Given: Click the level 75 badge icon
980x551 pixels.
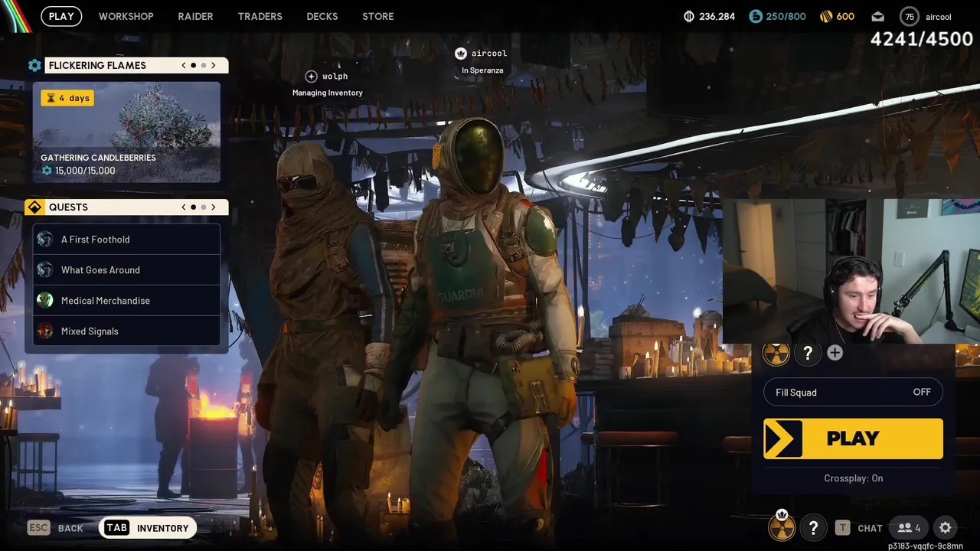Looking at the screenshot, I should (910, 16).
